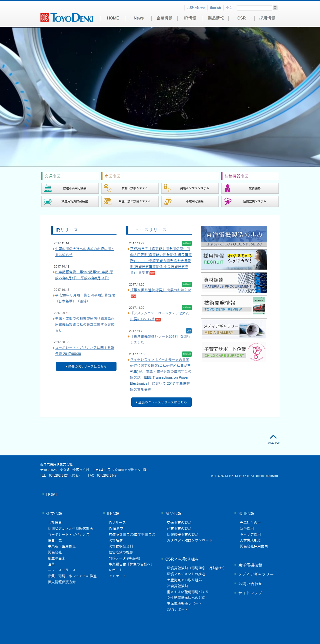The height and width of the screenshot is (644, 320).
Task: Open 第5回鉄道技術展 出展のお知らせ link
Action: point(160,290)
